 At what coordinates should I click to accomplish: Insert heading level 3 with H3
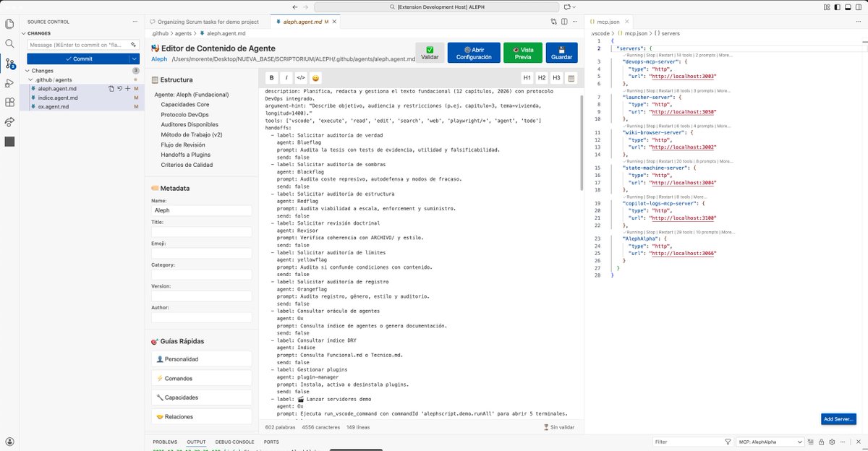point(556,77)
